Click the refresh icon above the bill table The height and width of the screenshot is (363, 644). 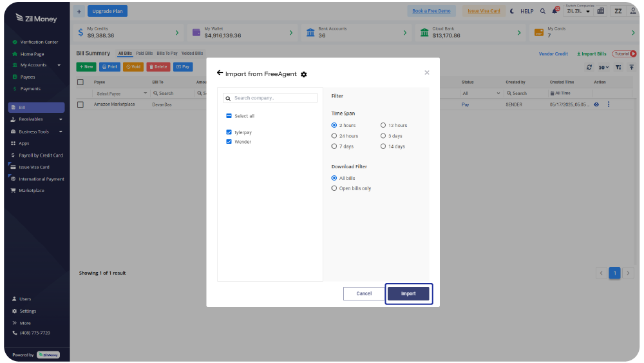(x=589, y=67)
